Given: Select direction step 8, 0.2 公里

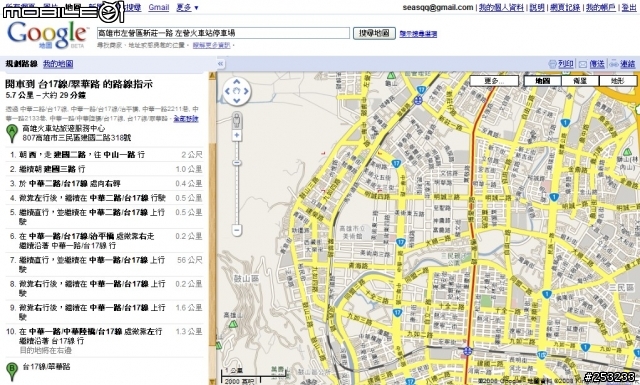Looking at the screenshot, I should 104,288.
